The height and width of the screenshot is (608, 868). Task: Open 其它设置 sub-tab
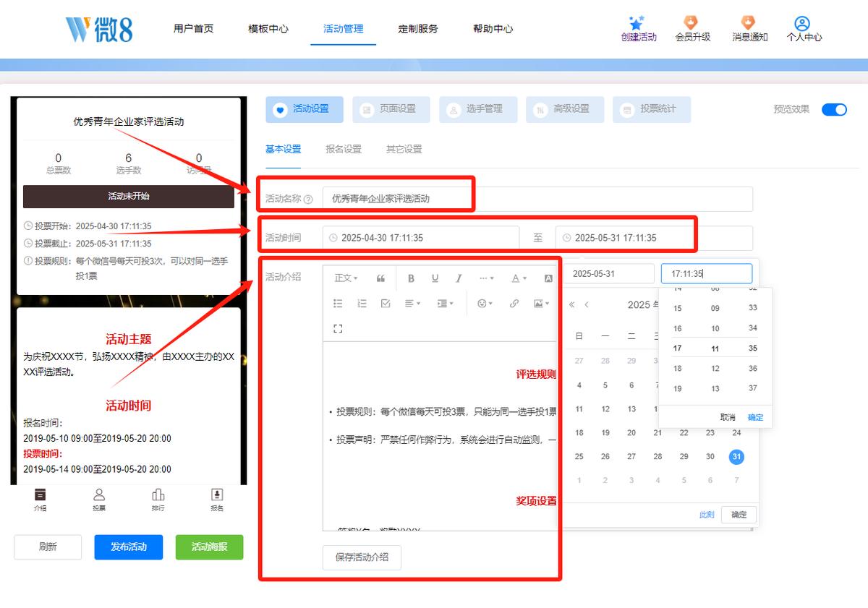click(404, 149)
